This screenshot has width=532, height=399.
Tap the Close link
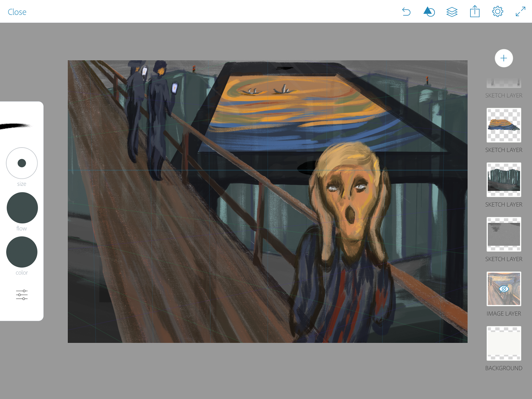pyautogui.click(x=17, y=12)
